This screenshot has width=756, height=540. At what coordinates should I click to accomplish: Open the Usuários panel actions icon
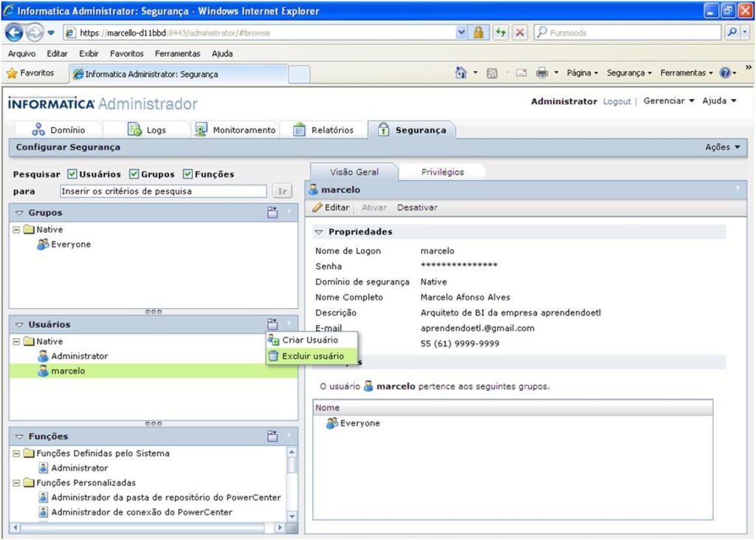click(272, 324)
